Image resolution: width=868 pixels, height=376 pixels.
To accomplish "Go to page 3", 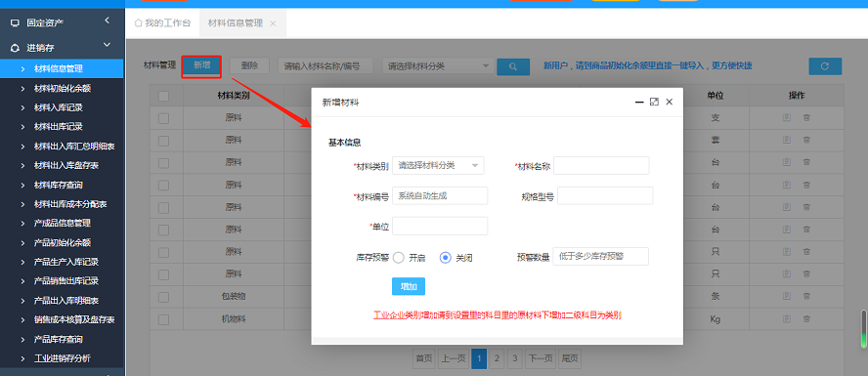I will tap(515, 358).
